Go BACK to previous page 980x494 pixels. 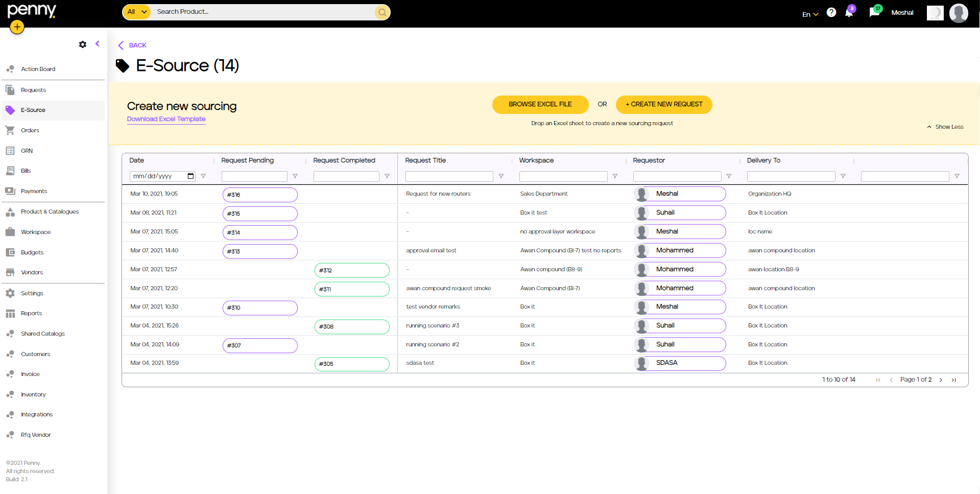coord(132,45)
